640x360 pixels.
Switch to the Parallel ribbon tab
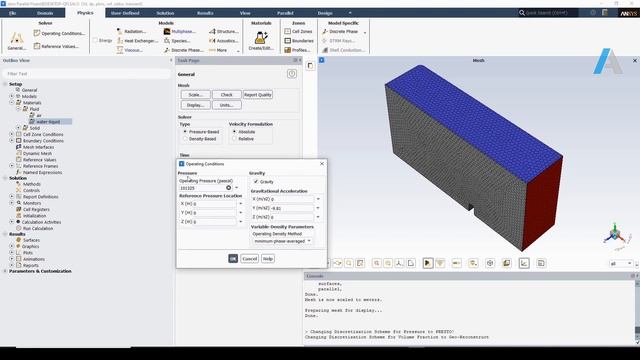click(285, 13)
